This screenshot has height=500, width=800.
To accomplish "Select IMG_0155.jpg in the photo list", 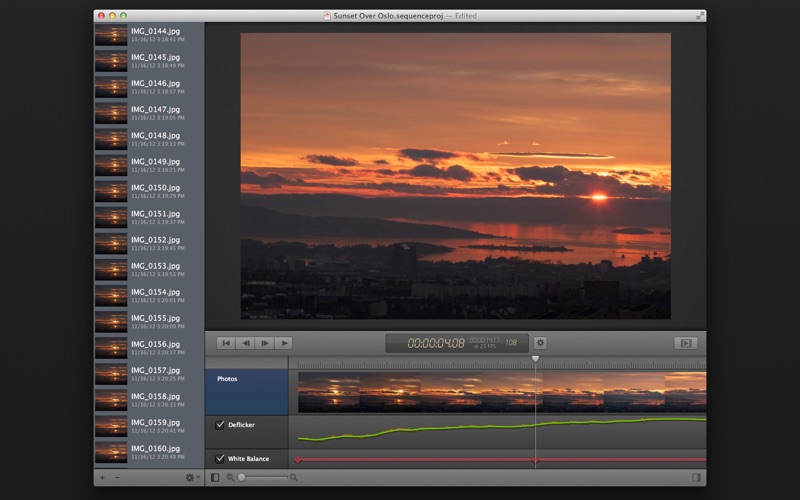I will tap(149, 321).
